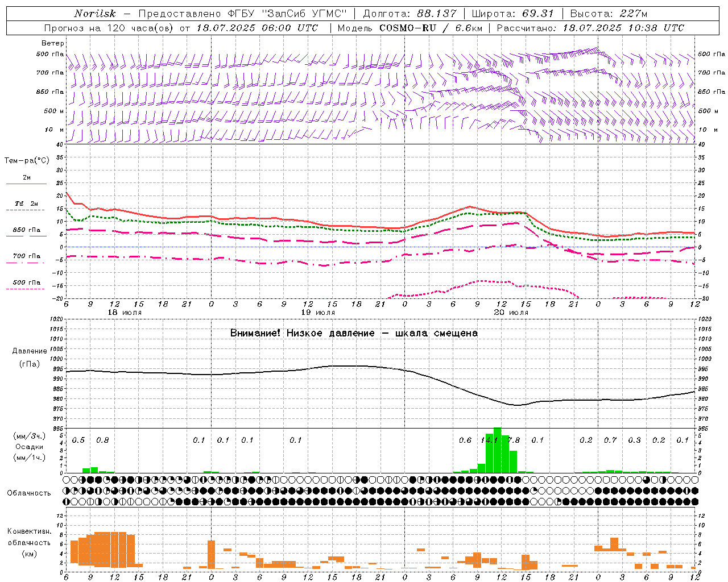Click the 'Внимание! Низкое давление' warning text

(x=302, y=333)
